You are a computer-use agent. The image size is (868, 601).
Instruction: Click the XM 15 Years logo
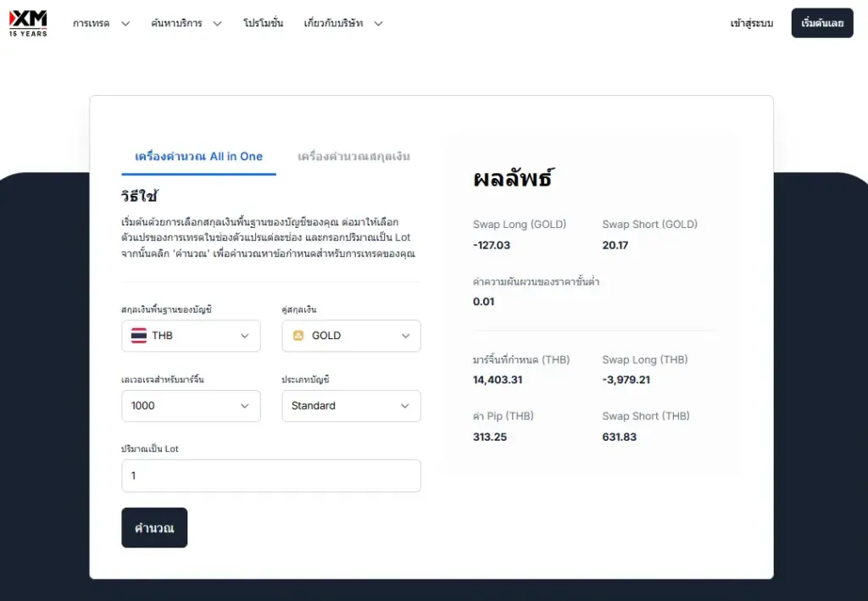click(x=28, y=23)
